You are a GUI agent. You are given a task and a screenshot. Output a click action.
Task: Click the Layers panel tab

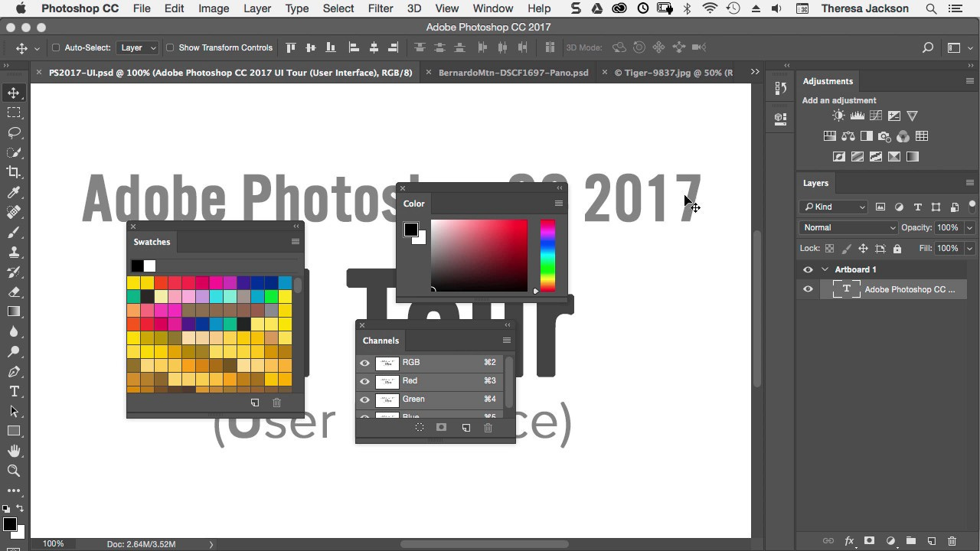[x=815, y=183]
